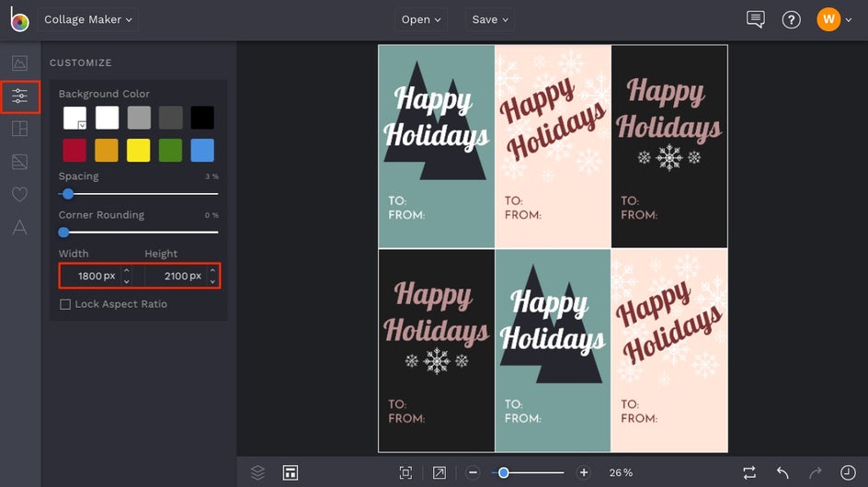This screenshot has width=868, height=487.
Task: Click the 26 % zoom level text
Action: [x=621, y=472]
